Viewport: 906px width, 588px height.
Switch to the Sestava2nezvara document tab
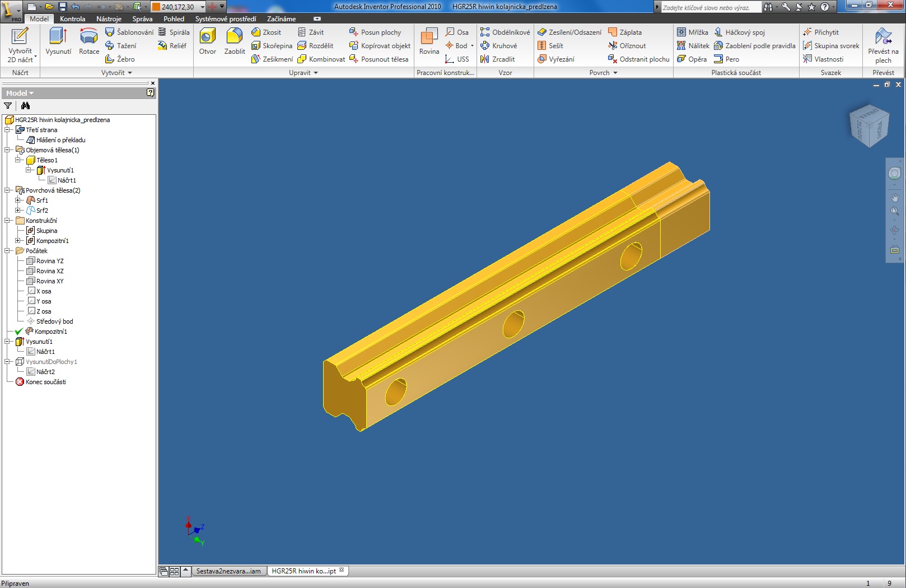point(228,571)
